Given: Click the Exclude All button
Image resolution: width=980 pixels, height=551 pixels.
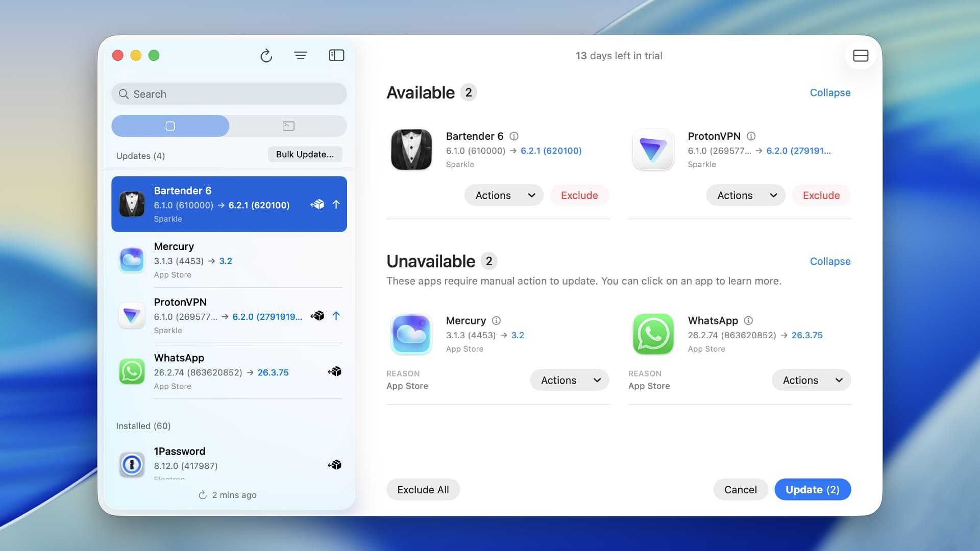Looking at the screenshot, I should [423, 490].
